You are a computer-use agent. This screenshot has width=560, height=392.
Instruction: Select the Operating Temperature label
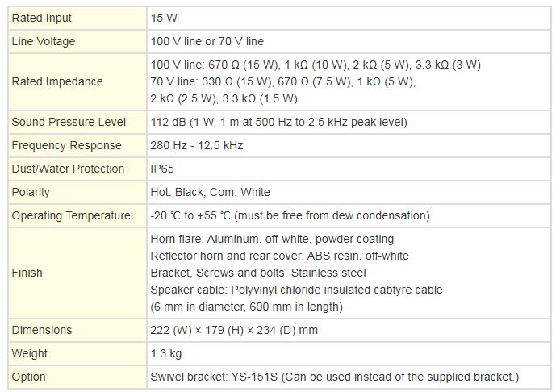71,216
